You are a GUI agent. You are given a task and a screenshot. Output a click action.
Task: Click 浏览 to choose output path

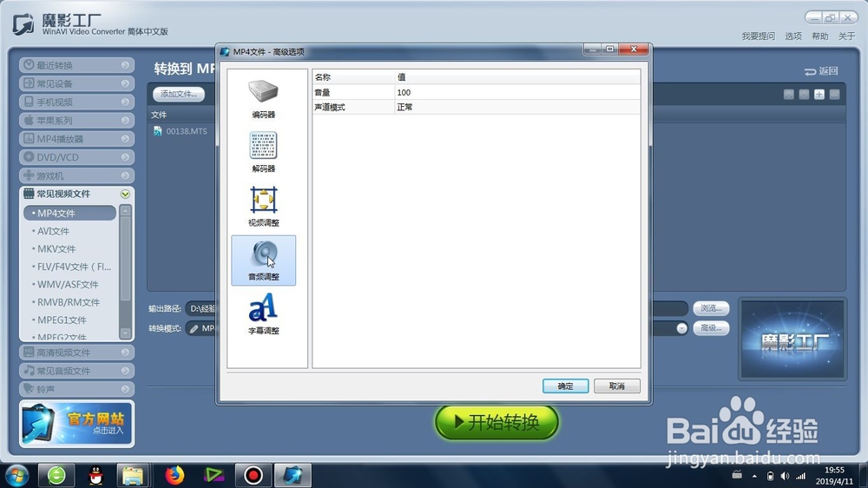point(711,308)
